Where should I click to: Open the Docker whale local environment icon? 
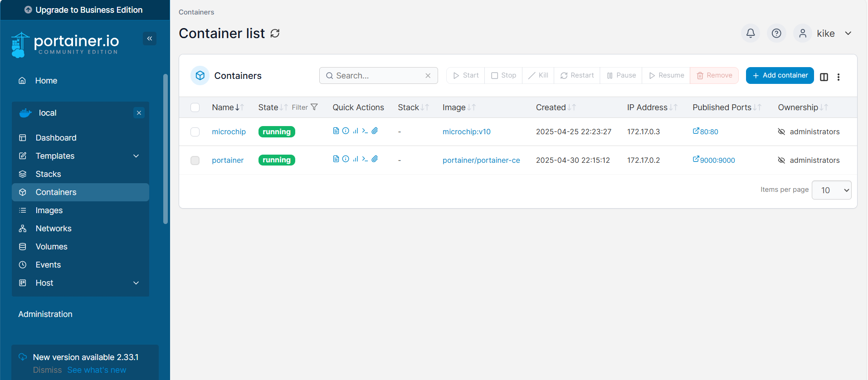tap(25, 113)
